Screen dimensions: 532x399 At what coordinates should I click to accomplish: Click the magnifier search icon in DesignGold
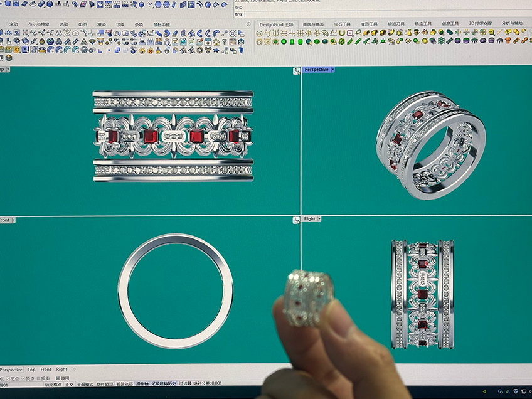(359, 33)
